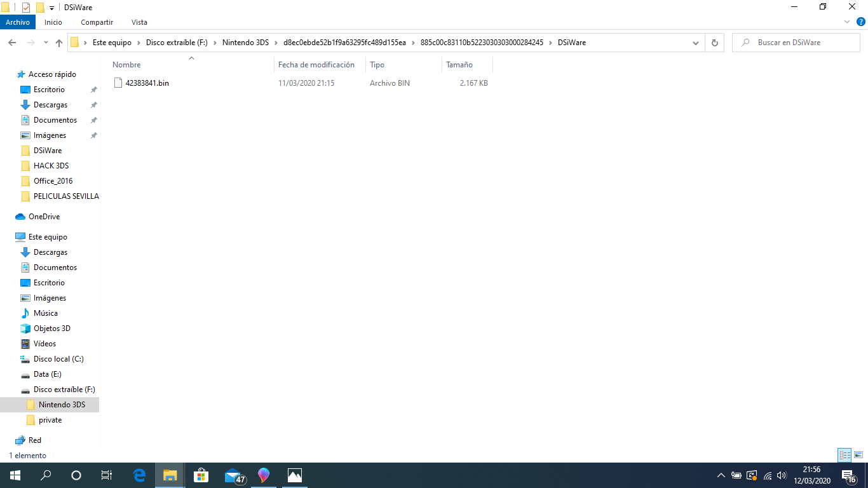868x488 pixels.
Task: Open the taskbar Search icon
Action: (x=46, y=475)
